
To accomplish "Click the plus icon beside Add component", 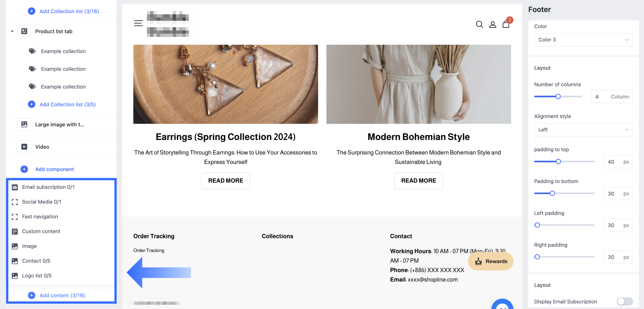I will (24, 169).
